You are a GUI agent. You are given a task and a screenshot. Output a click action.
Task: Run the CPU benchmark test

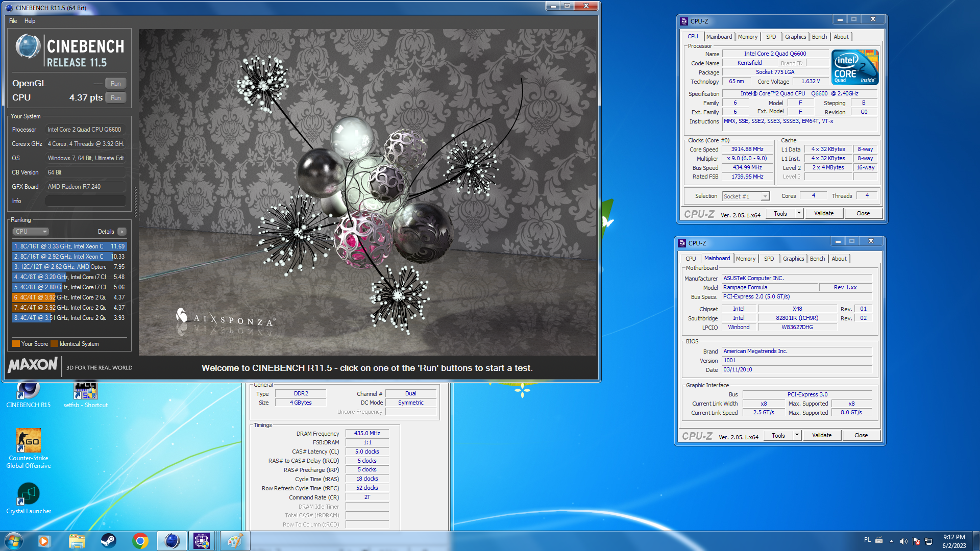[116, 98]
